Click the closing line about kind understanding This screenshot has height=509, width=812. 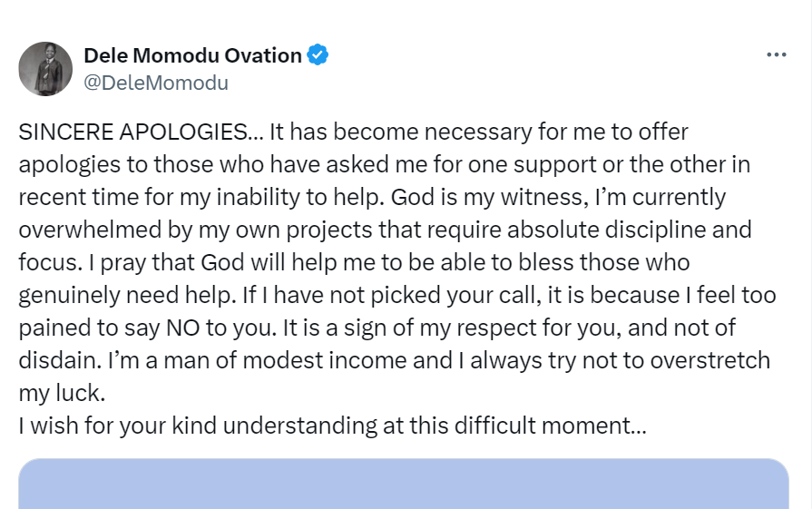pos(332,426)
